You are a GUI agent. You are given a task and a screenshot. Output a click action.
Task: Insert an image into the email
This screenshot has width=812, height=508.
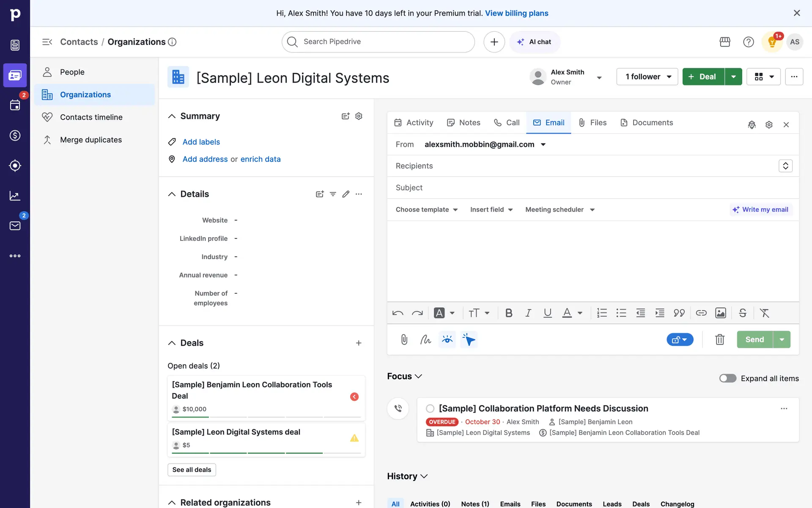click(720, 313)
